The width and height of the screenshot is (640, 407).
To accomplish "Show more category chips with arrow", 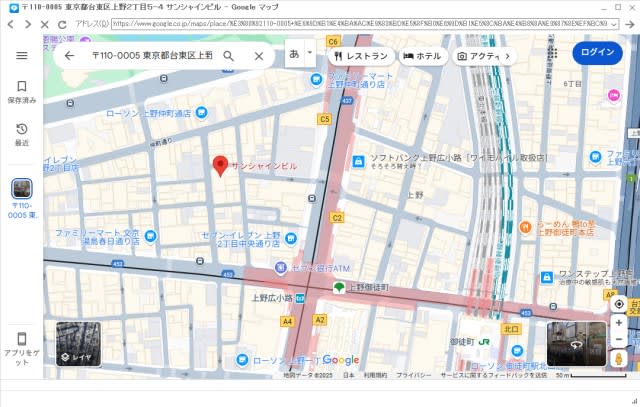I will click(x=507, y=56).
